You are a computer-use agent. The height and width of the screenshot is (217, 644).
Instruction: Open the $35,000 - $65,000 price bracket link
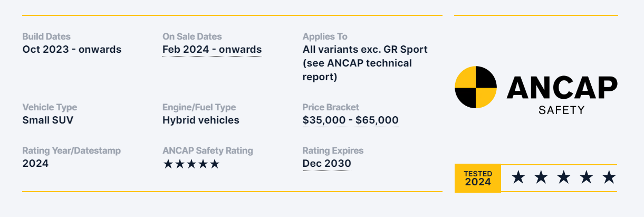pyautogui.click(x=350, y=120)
